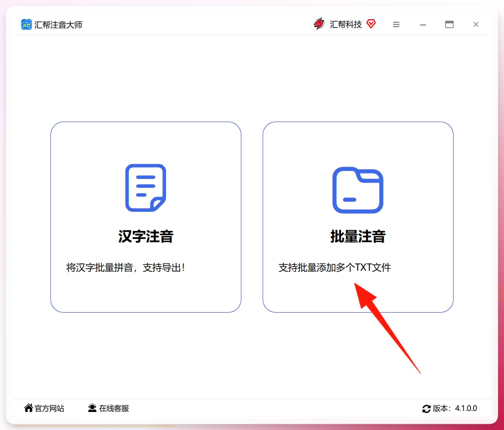Image resolution: width=504 pixels, height=430 pixels.
Task: Click the refresh icon beside 版本
Action: click(x=426, y=409)
